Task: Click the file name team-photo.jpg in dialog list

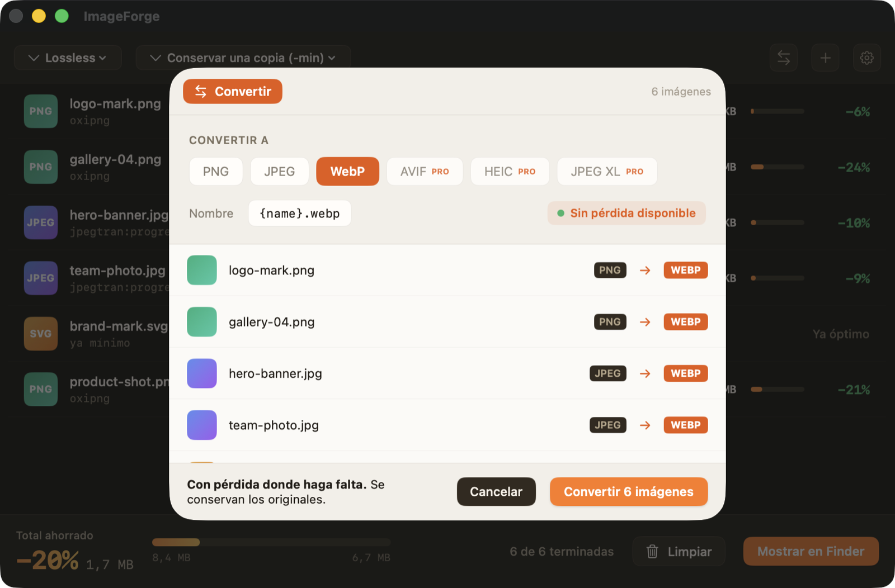Action: pos(274,425)
